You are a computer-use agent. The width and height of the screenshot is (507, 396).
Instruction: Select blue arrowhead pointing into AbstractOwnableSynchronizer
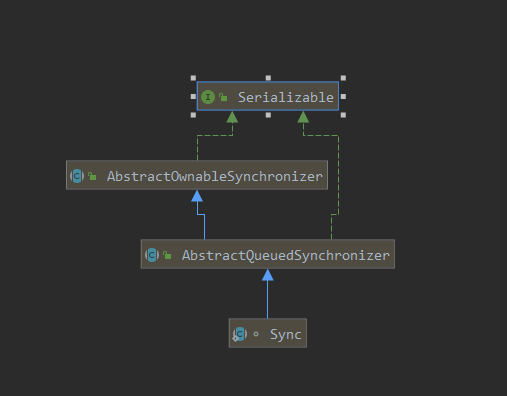pos(197,196)
